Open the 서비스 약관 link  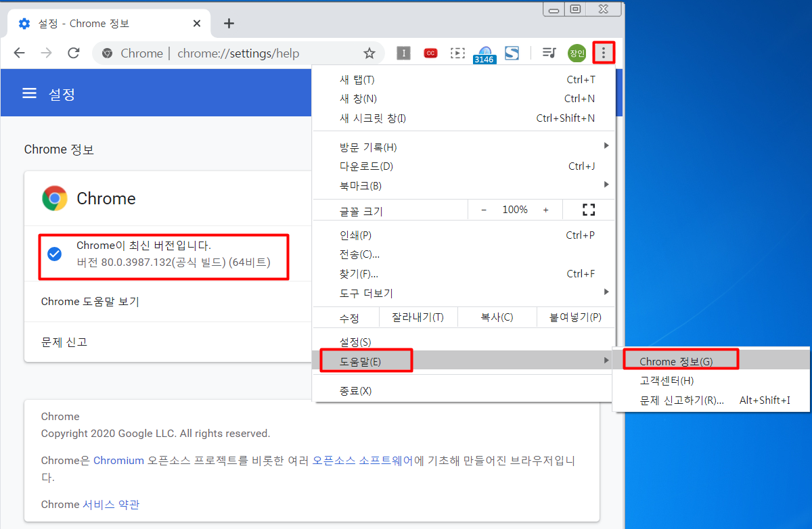click(111, 504)
